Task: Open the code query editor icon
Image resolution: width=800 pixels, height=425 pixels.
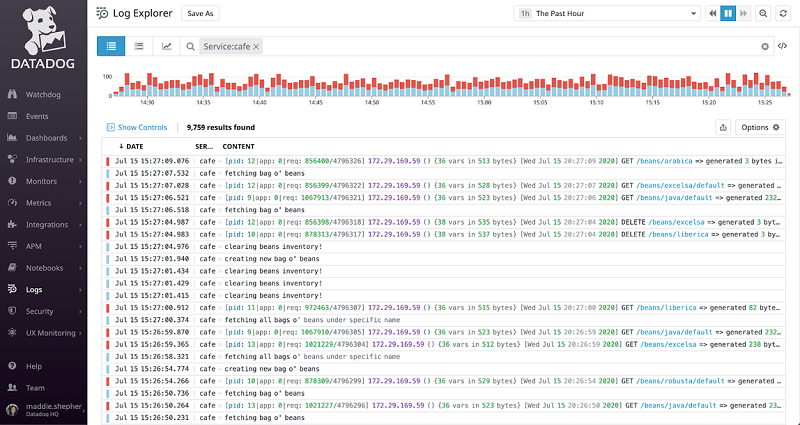Action: coord(782,46)
